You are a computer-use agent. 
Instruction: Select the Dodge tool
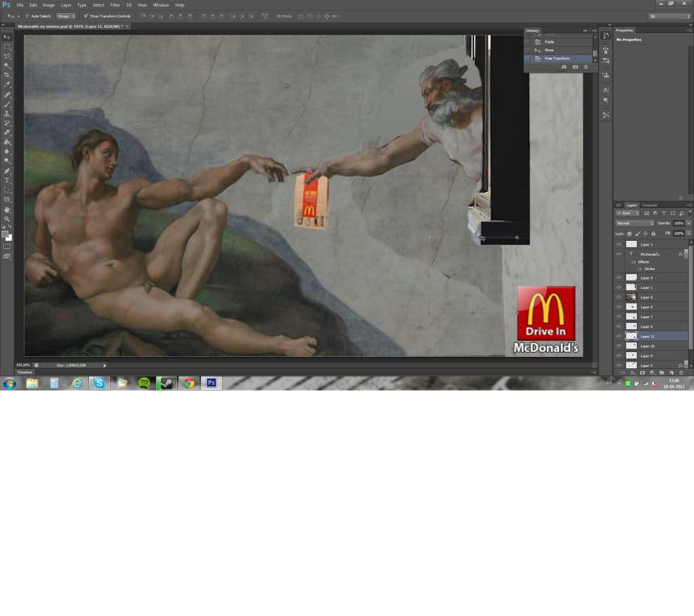[x=7, y=161]
